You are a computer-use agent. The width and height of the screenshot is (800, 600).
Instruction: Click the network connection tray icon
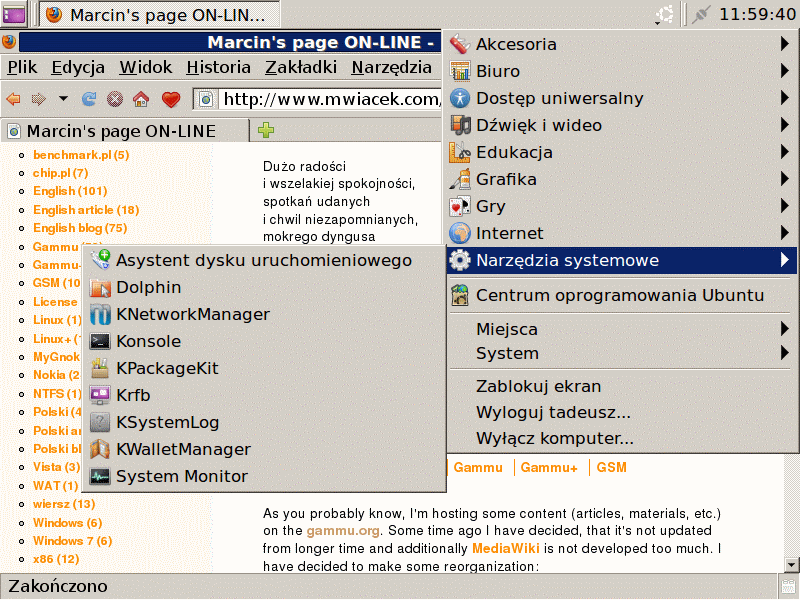(x=701, y=14)
